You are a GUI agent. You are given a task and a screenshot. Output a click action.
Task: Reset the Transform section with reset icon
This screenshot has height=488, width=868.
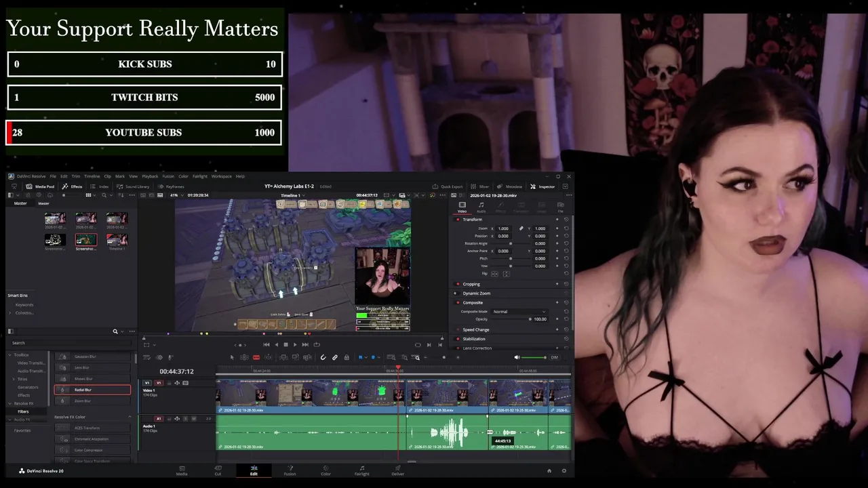click(566, 220)
